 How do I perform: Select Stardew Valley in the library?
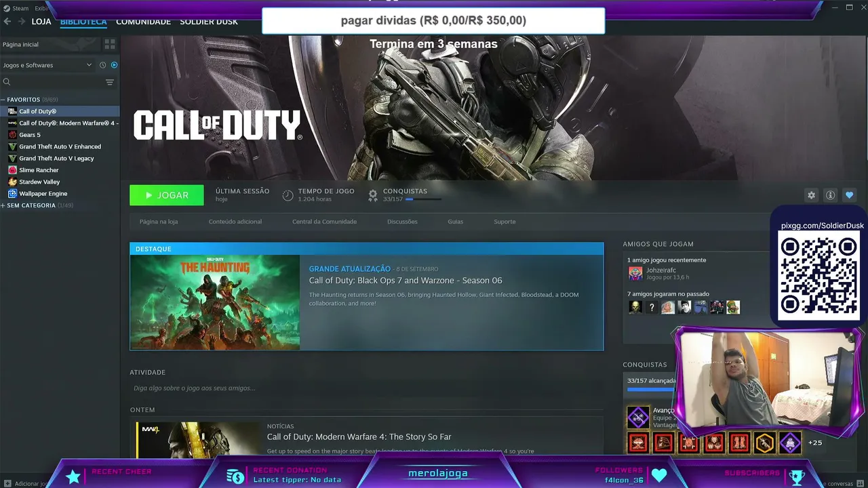click(60, 182)
